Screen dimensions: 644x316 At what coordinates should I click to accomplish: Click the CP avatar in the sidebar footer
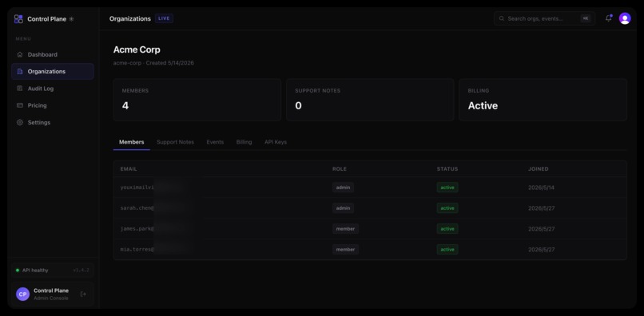tap(22, 294)
